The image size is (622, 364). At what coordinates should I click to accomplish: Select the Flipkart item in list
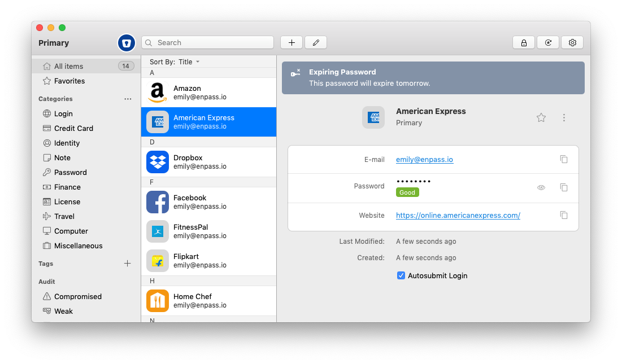click(x=208, y=261)
